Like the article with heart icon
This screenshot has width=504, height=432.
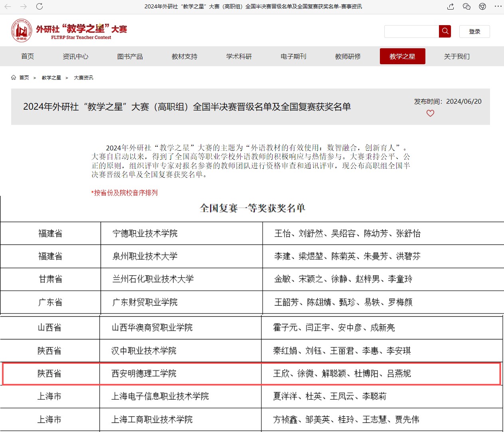[x=430, y=113]
